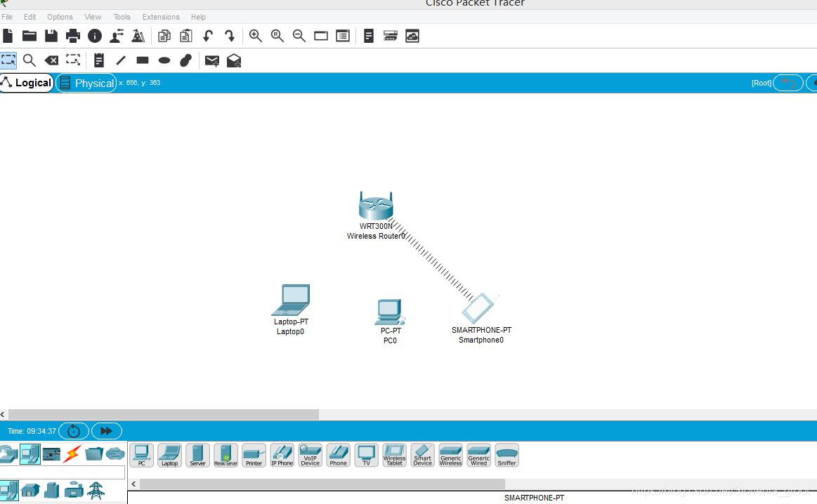
Task: Undo the last action
Action: [x=208, y=36]
